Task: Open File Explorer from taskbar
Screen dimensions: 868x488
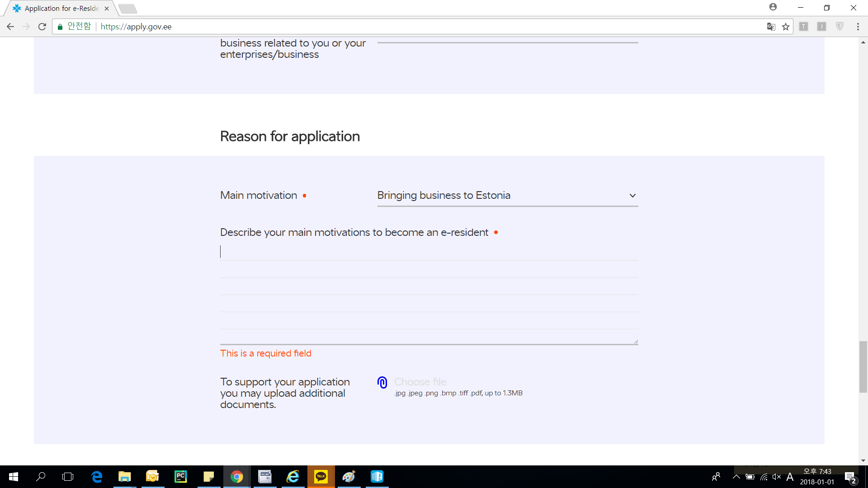Action: [x=124, y=477]
